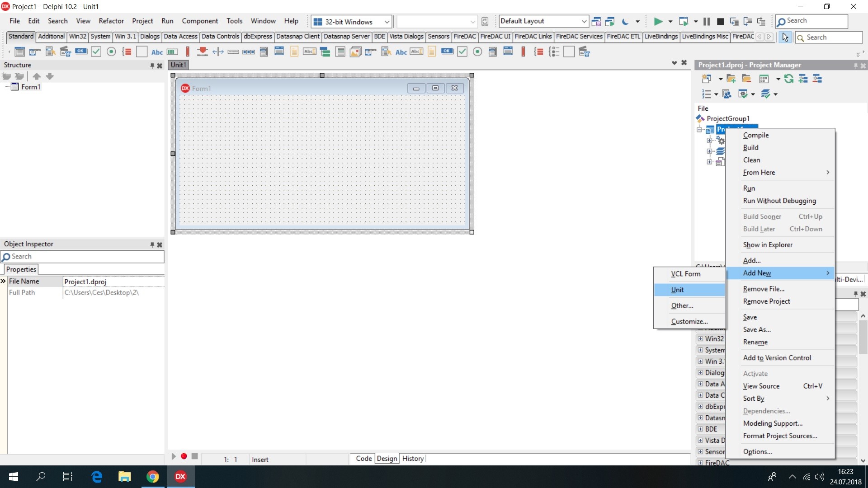The image size is (868, 488).
Task: Move item up in Structure panel
Action: (37, 76)
